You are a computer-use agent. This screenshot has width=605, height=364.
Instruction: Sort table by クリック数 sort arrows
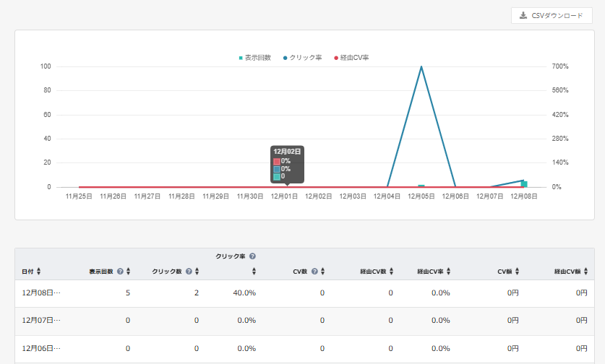coord(196,272)
